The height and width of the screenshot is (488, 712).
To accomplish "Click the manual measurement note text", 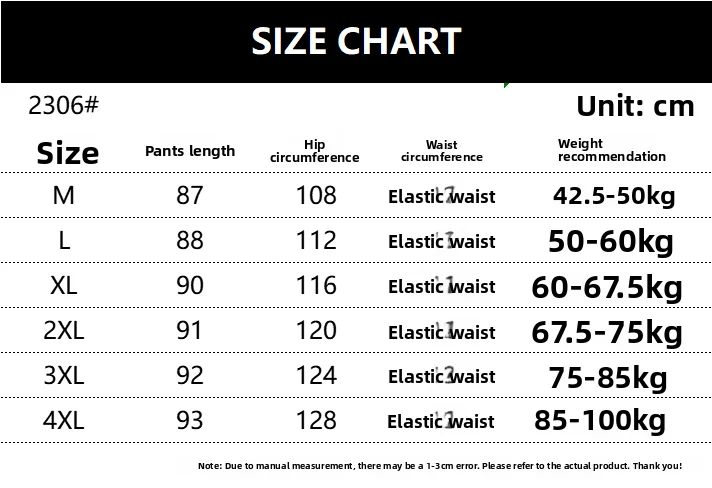I will pyautogui.click(x=440, y=466).
